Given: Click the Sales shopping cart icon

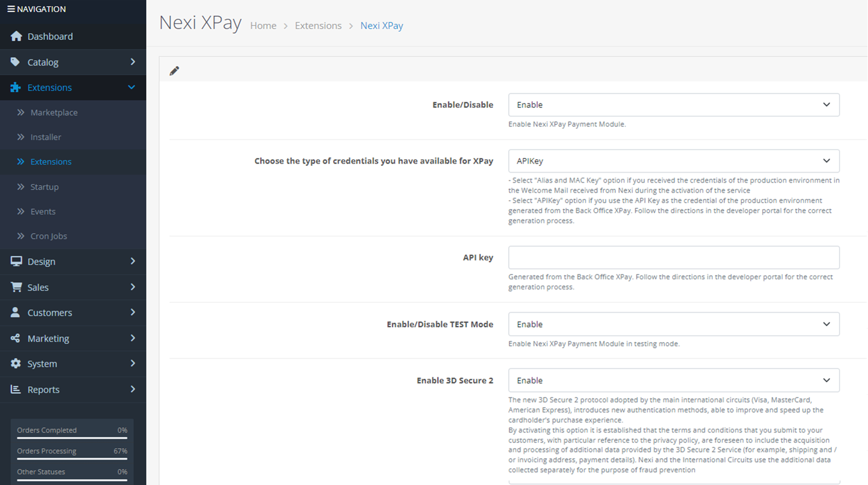Looking at the screenshot, I should pos(16,287).
